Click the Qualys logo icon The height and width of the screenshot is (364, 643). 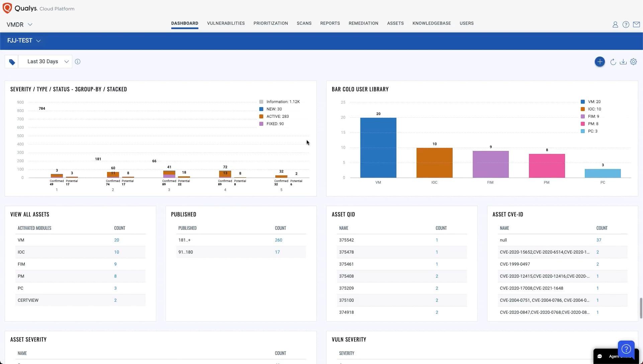pyautogui.click(x=7, y=8)
